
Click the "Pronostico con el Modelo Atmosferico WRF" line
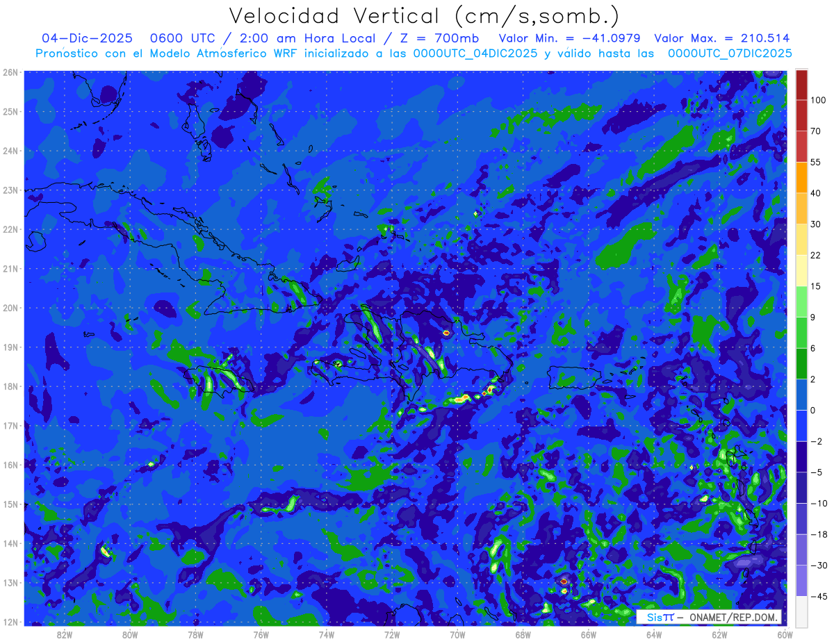[414, 53]
